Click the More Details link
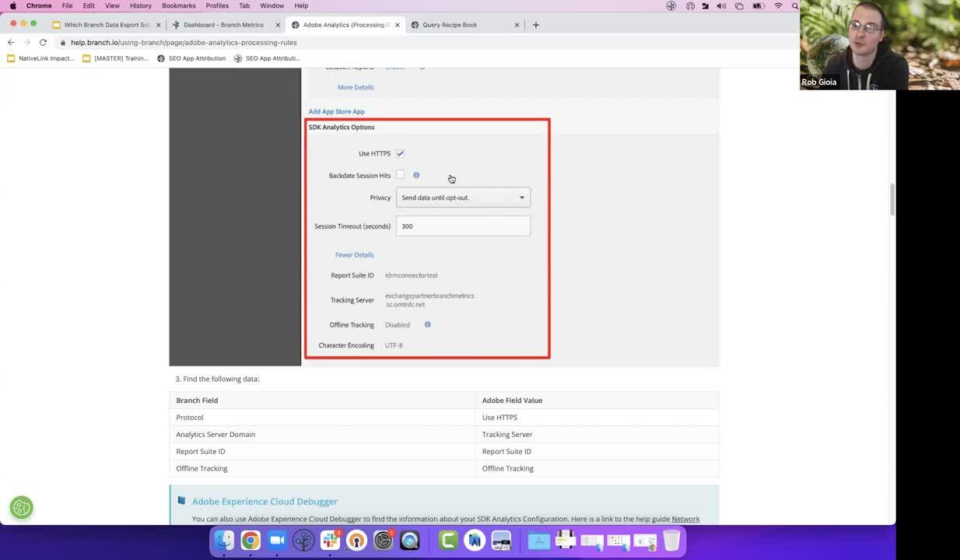 coord(356,87)
